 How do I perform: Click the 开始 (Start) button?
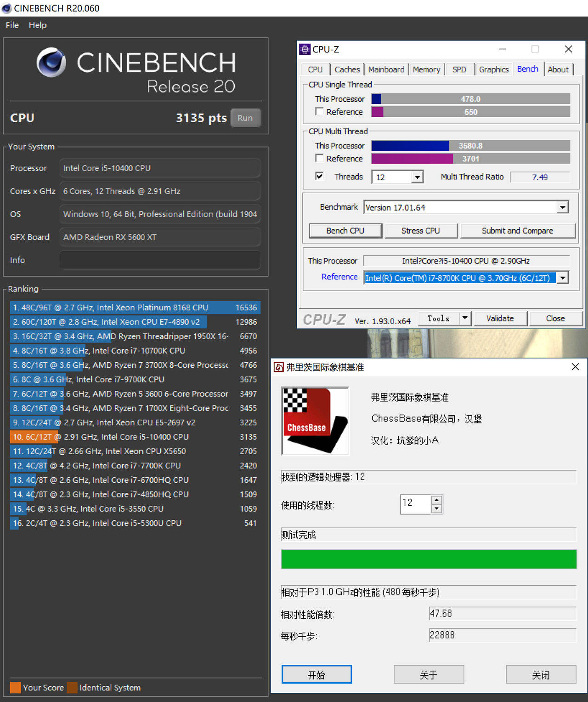(x=317, y=674)
